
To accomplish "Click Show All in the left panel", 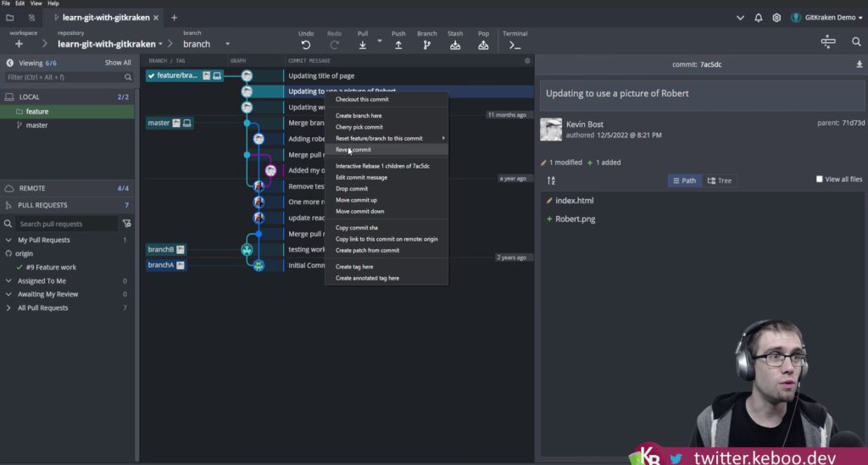I will click(x=118, y=63).
